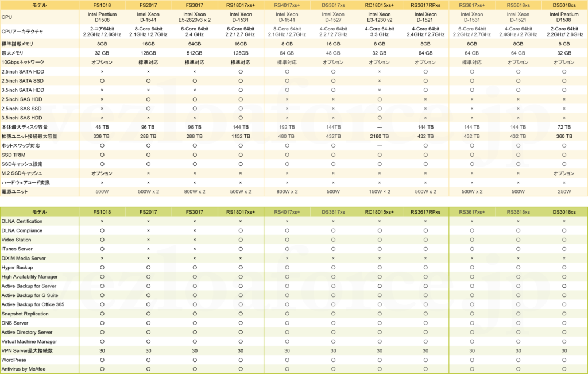The image size is (588, 374).
Task: Click the "FS1018" cell in the yellow header
Action: point(102,5)
